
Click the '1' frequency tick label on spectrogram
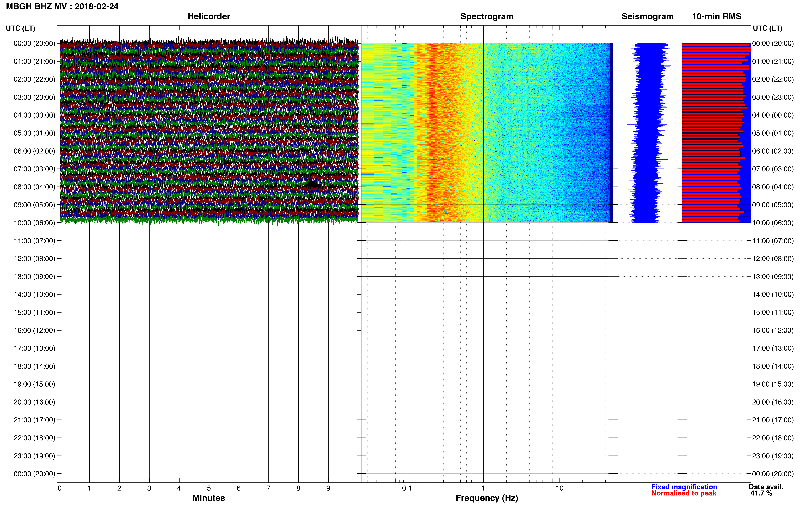(x=483, y=488)
